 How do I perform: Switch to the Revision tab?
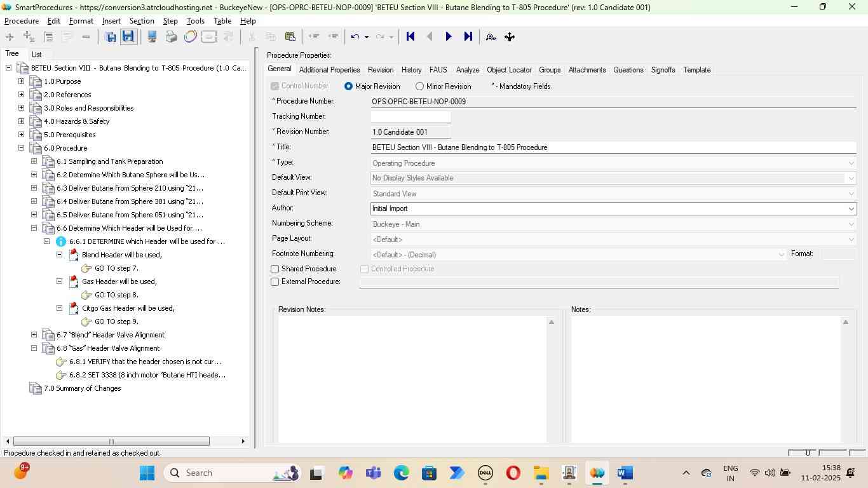point(381,70)
